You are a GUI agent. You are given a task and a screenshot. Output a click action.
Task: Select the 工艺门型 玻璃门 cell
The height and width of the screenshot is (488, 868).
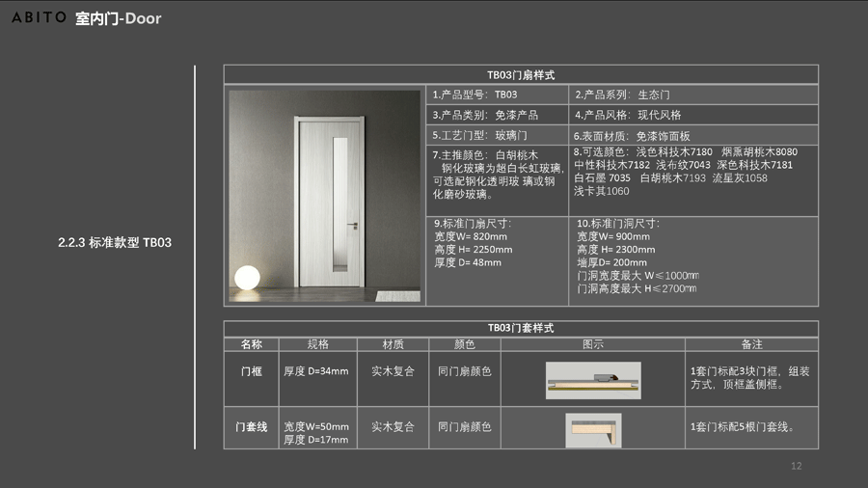tap(497, 136)
